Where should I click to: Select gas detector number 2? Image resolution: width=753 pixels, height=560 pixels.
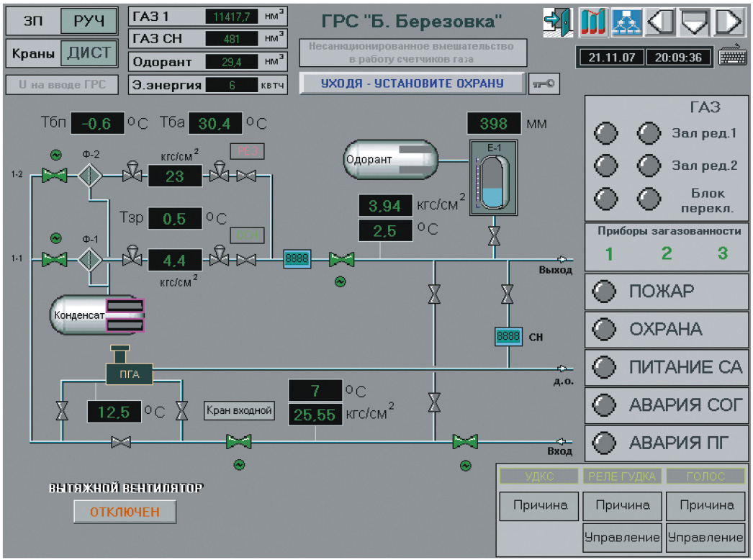click(667, 253)
